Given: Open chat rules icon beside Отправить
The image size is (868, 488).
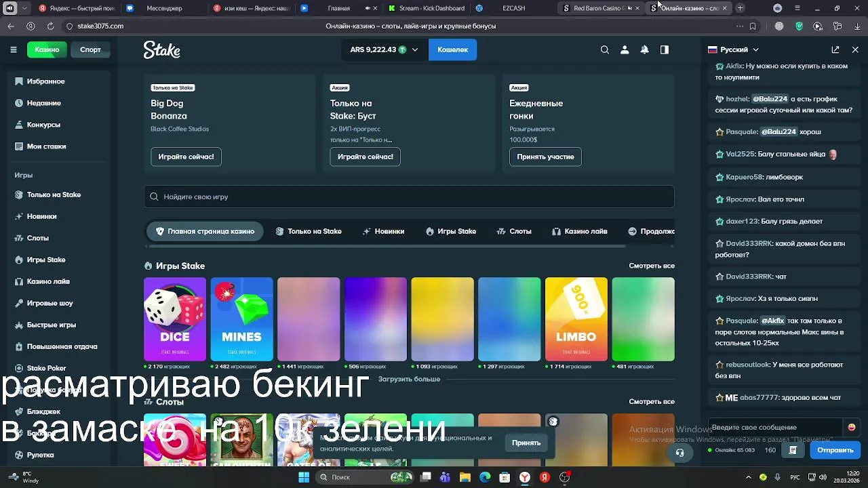Looking at the screenshot, I should (793, 450).
